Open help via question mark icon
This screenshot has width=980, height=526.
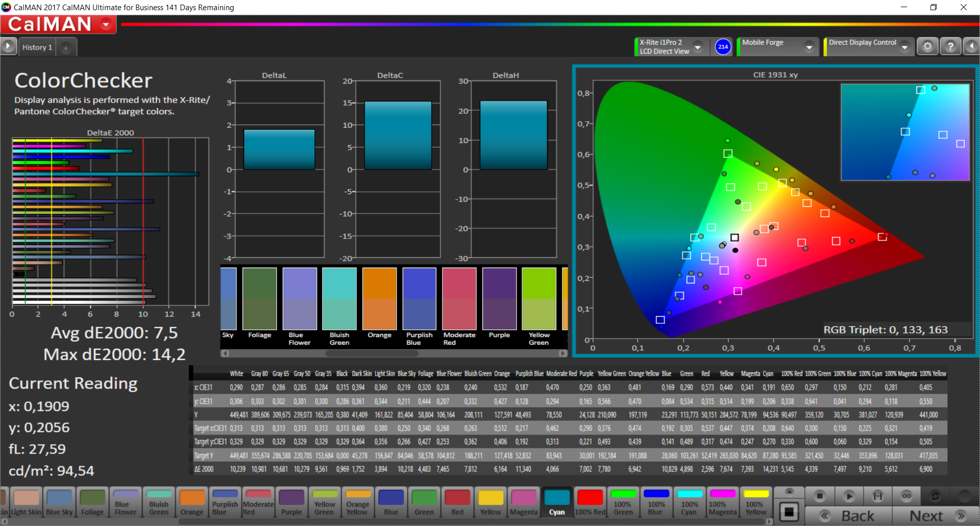pyautogui.click(x=950, y=46)
